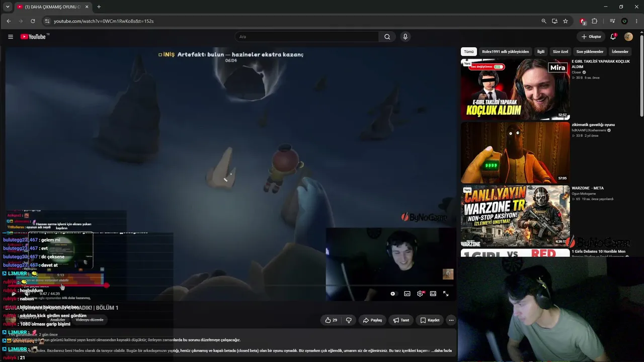Open the 'WARZONE - META' video title
The width and height of the screenshot is (644, 362).
(x=588, y=188)
